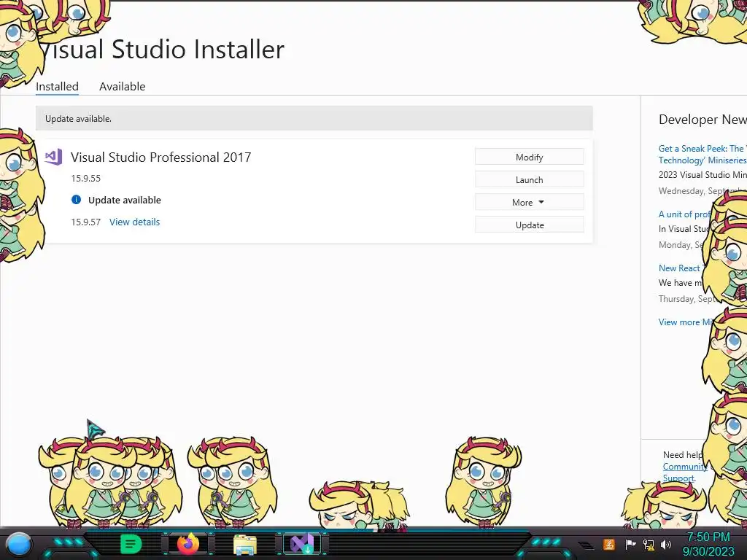This screenshot has height=560, width=747.
Task: Open the Community help link
Action: (684, 467)
